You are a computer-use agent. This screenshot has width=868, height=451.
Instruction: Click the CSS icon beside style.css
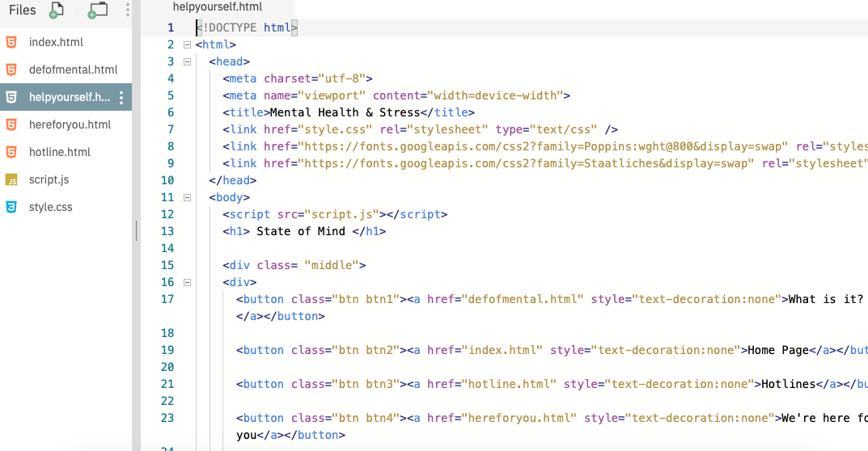pyautogui.click(x=11, y=207)
